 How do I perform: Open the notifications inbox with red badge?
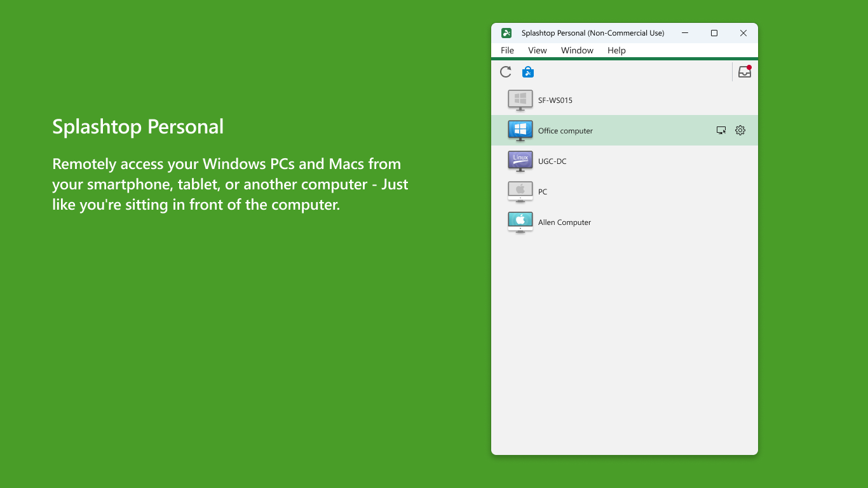[744, 72]
